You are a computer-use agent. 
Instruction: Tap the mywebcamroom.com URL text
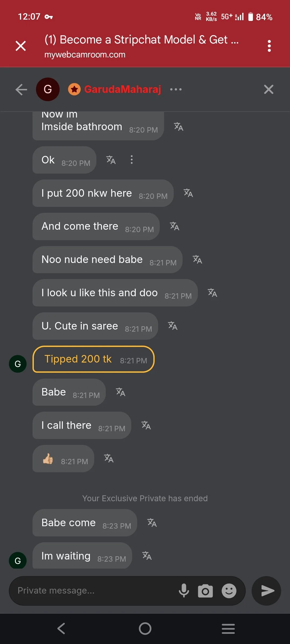85,55
